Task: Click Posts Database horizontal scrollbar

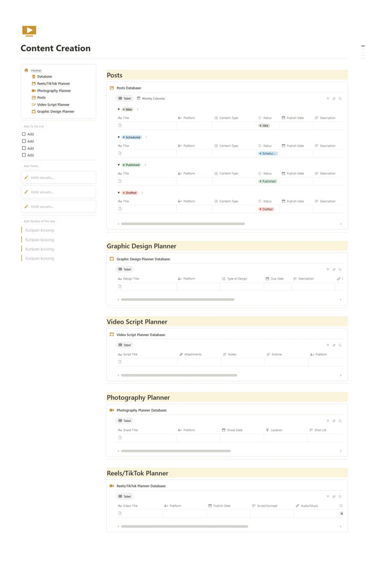Action: pos(183,224)
